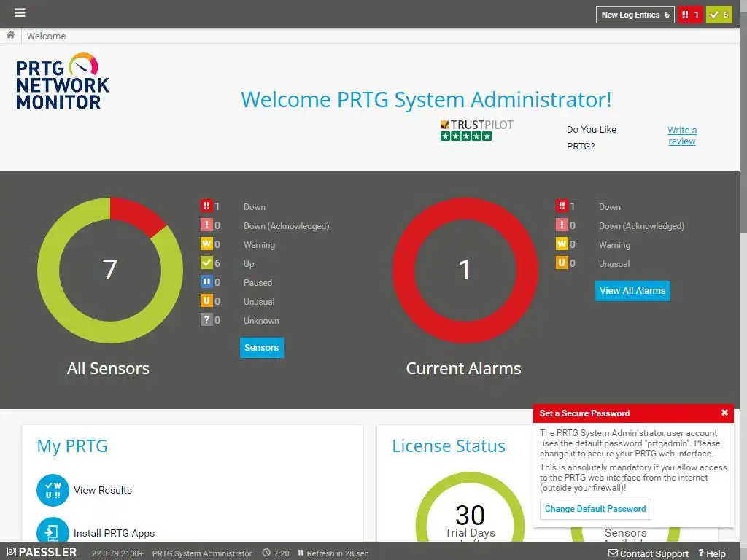
Task: Follow the Write a review link
Action: point(682,136)
